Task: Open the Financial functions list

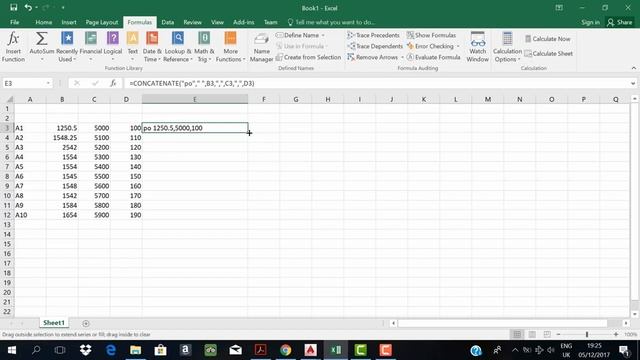Action: (x=91, y=47)
